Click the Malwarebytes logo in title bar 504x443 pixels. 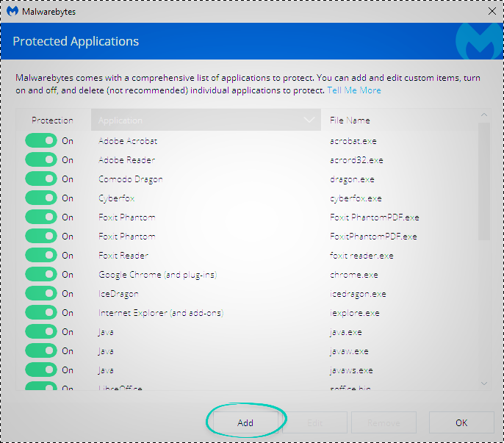point(12,12)
